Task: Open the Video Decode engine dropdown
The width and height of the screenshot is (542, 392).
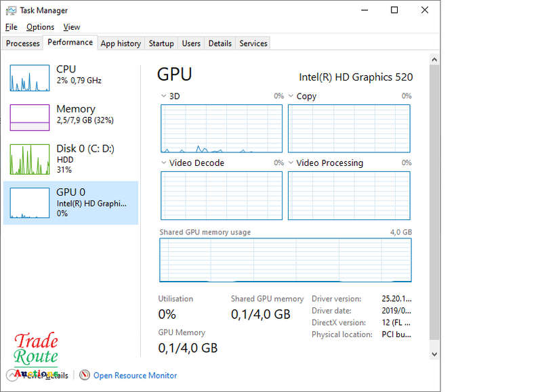Action: pos(163,162)
